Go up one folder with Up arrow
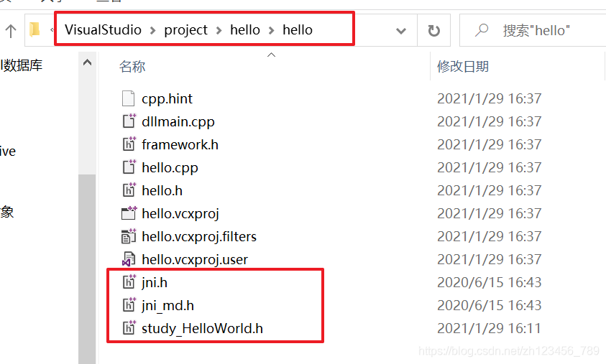This screenshot has width=606, height=364. pos(11,31)
